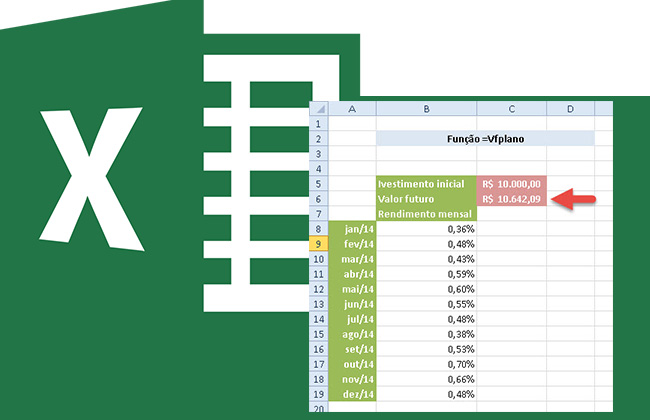This screenshot has width=650, height=420.
Task: Click the jan/14 cell
Action: 352,228
